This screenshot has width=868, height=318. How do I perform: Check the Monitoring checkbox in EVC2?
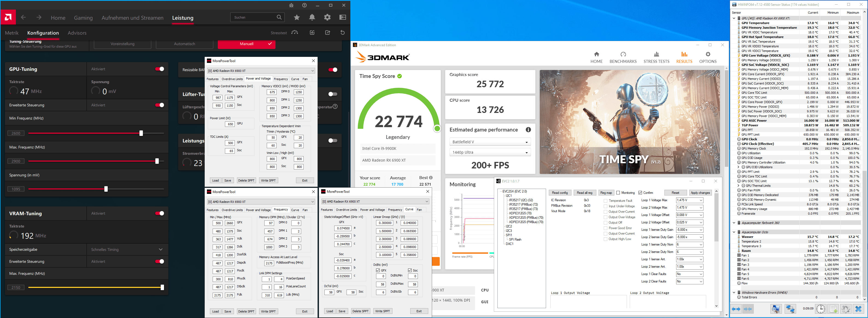pyautogui.click(x=618, y=193)
